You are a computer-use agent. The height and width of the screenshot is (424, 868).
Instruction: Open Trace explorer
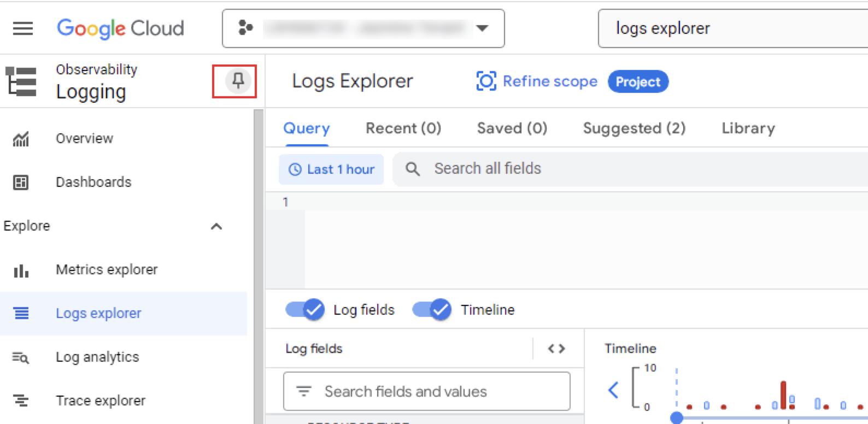coord(124,401)
